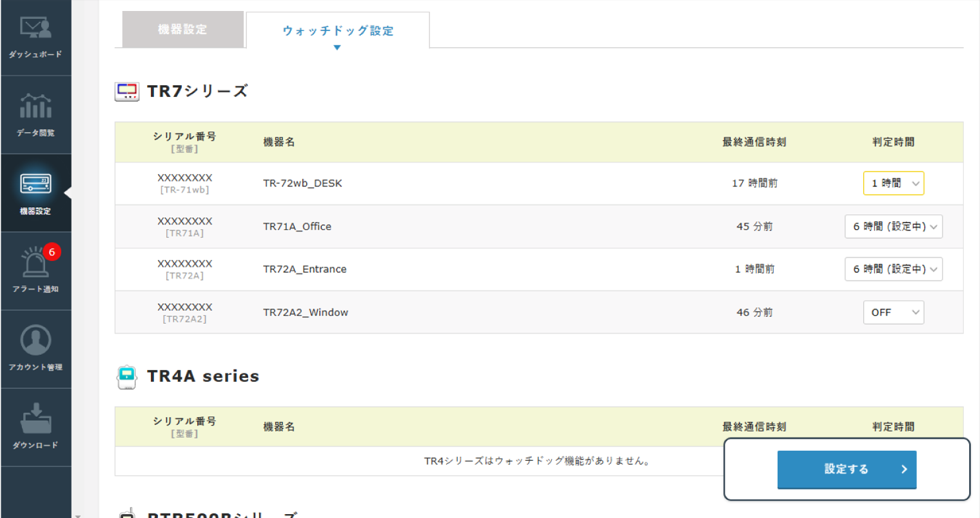This screenshot has width=980, height=518.
Task: Click the TR72A2_Window device name
Action: (306, 312)
